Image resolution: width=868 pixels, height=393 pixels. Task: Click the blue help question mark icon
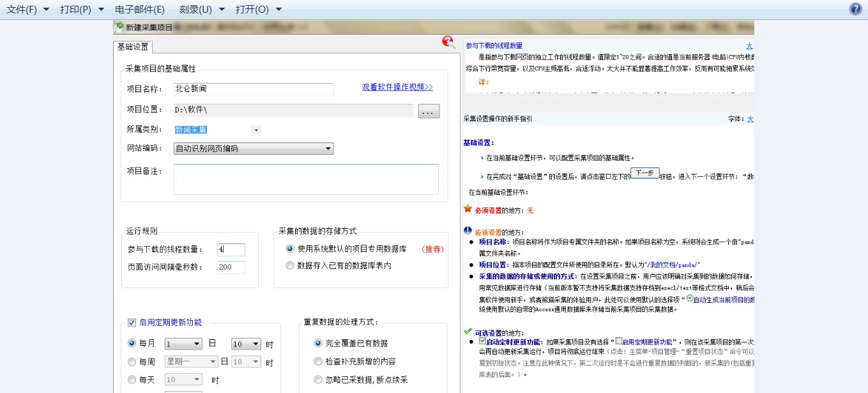(x=856, y=9)
